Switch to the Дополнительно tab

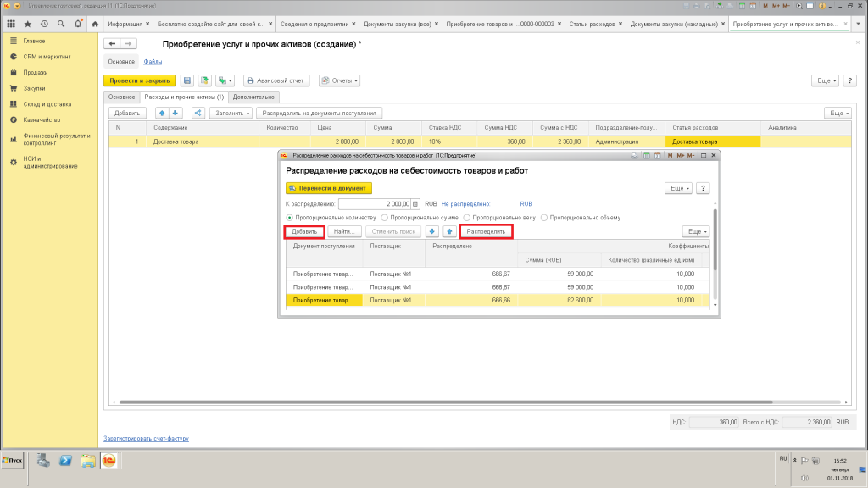coord(253,97)
